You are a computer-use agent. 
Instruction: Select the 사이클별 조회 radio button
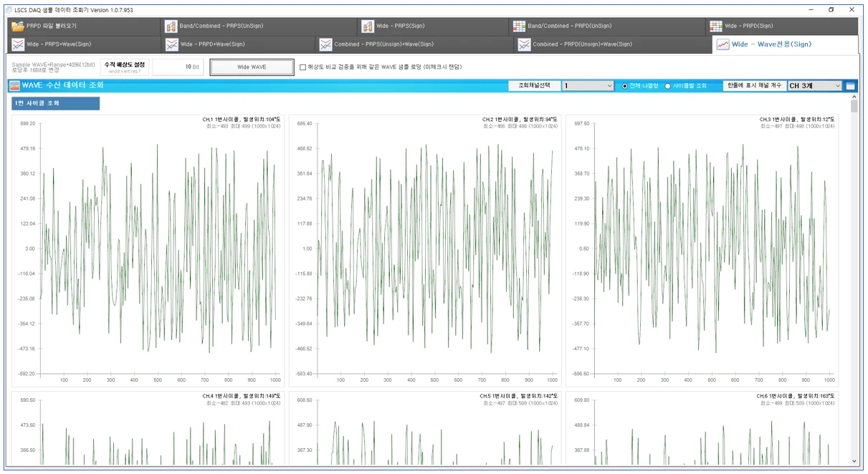[668, 86]
